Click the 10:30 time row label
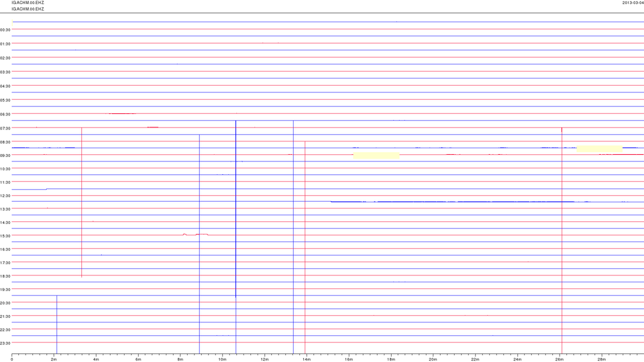The width and height of the screenshot is (644, 362). (5, 169)
